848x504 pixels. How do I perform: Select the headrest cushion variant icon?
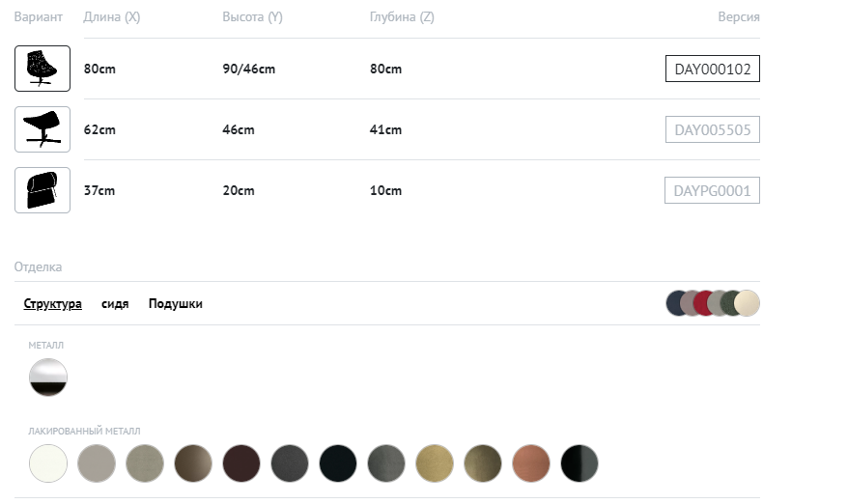click(42, 190)
